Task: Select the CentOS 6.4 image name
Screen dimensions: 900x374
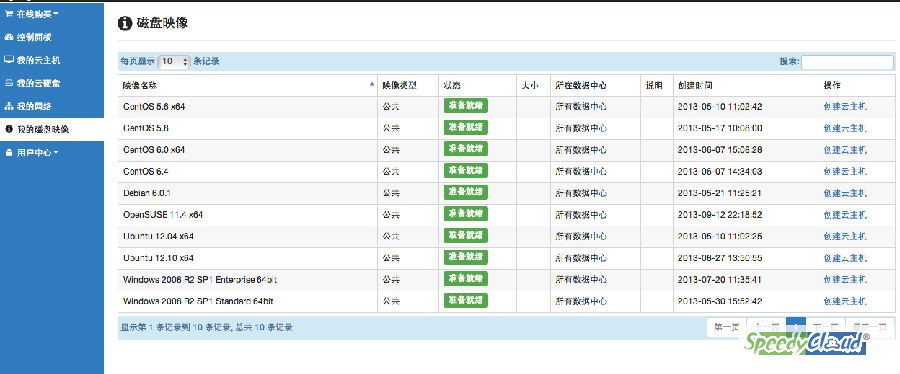Action: point(145,172)
